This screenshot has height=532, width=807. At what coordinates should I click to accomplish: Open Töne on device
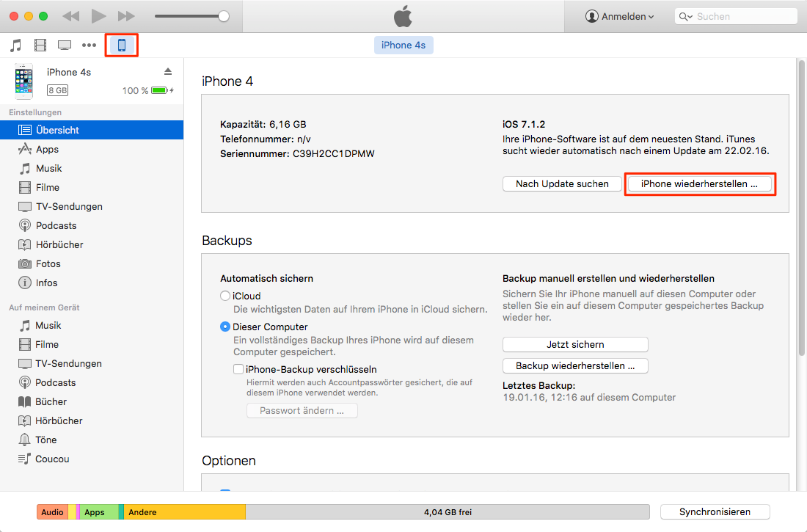tap(92, 440)
